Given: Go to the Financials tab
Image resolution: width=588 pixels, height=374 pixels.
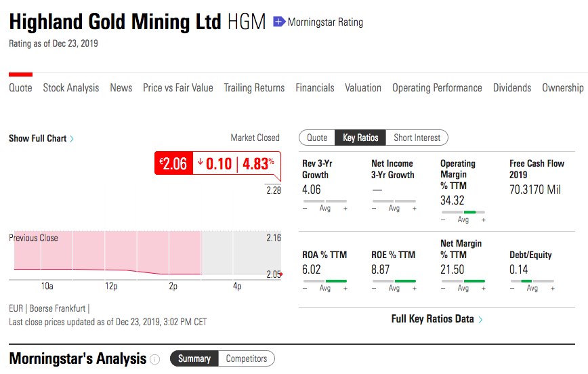Looking at the screenshot, I should (315, 88).
